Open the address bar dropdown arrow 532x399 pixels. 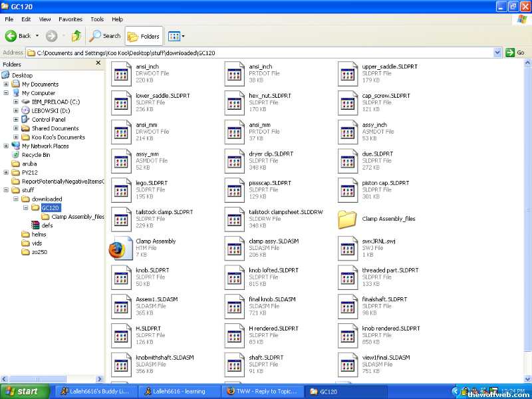click(x=497, y=53)
